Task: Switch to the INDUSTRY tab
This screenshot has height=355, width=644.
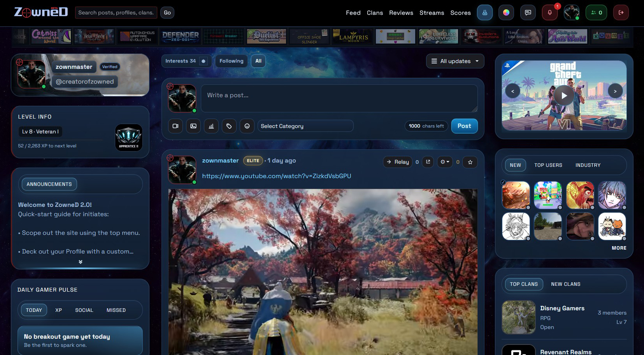Action: (588, 165)
